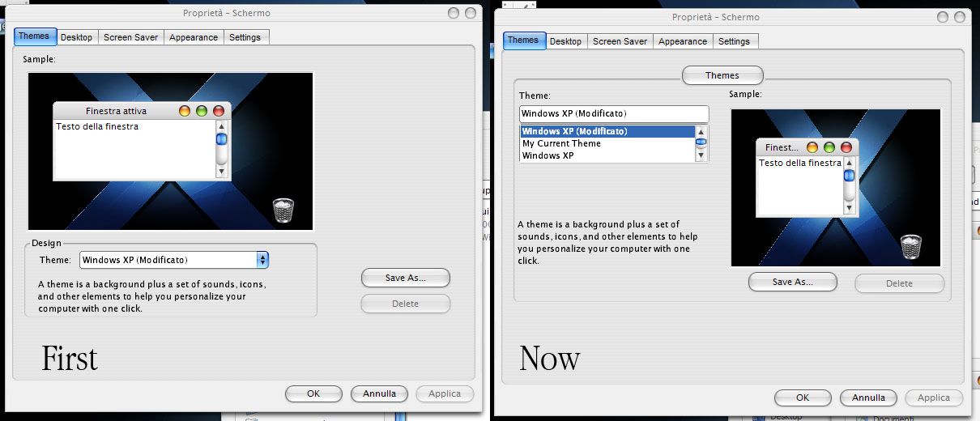Click green button of right dialog's Finest... sample window

click(829, 147)
